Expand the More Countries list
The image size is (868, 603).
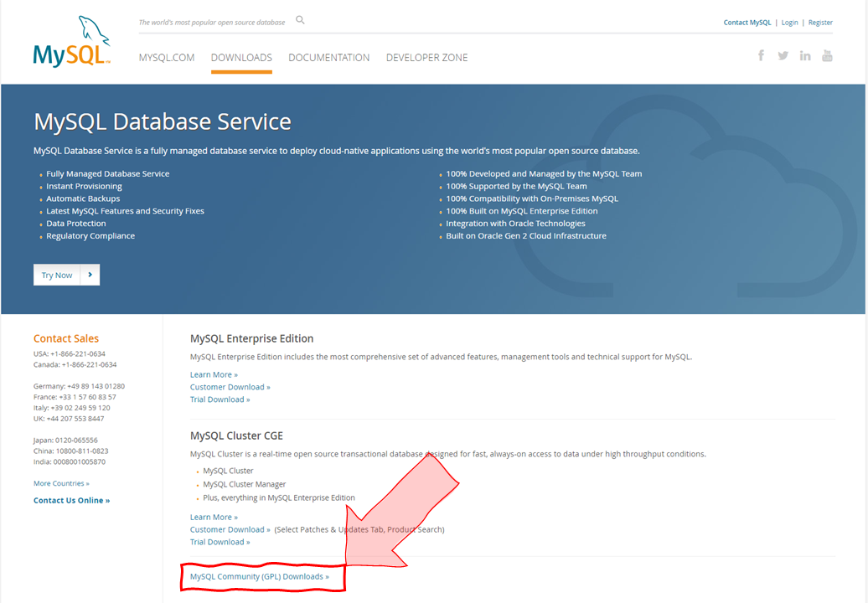pos(60,483)
